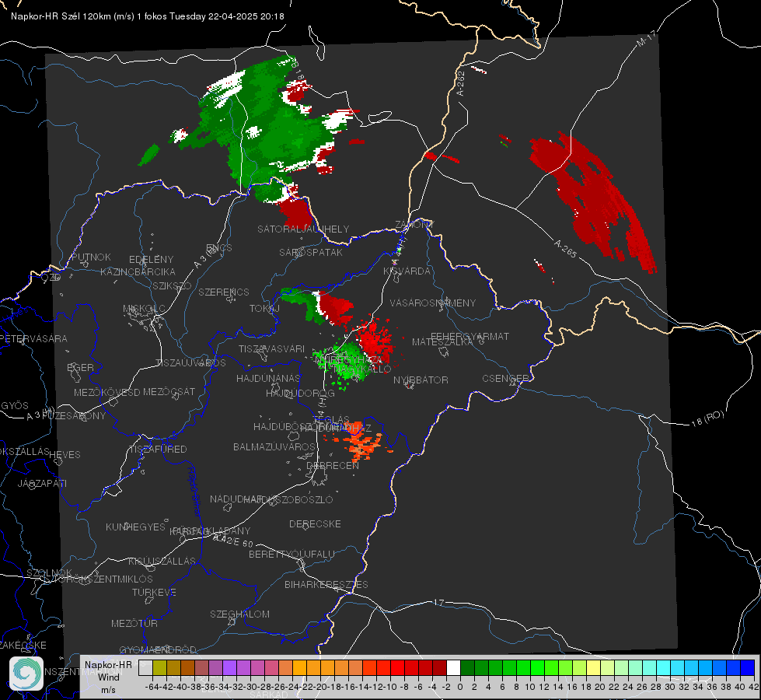Pick the deepest blue swatch ending the legend
The image size is (761, 700).
point(748,667)
